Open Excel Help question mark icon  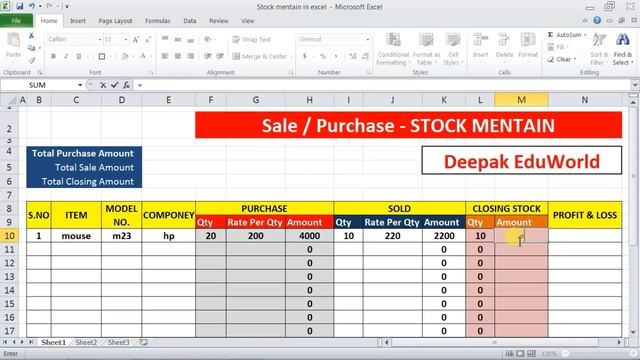(x=597, y=20)
